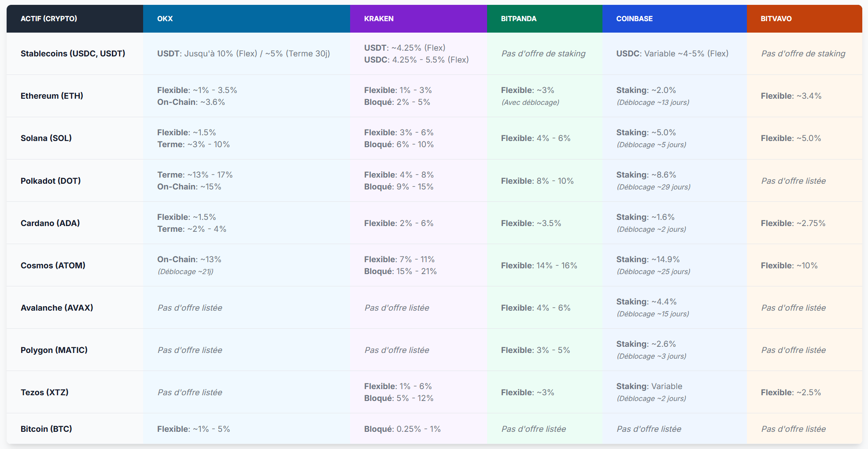
Task: Select the Stablecoins (USDC, USDT) row label
Action: click(x=73, y=54)
